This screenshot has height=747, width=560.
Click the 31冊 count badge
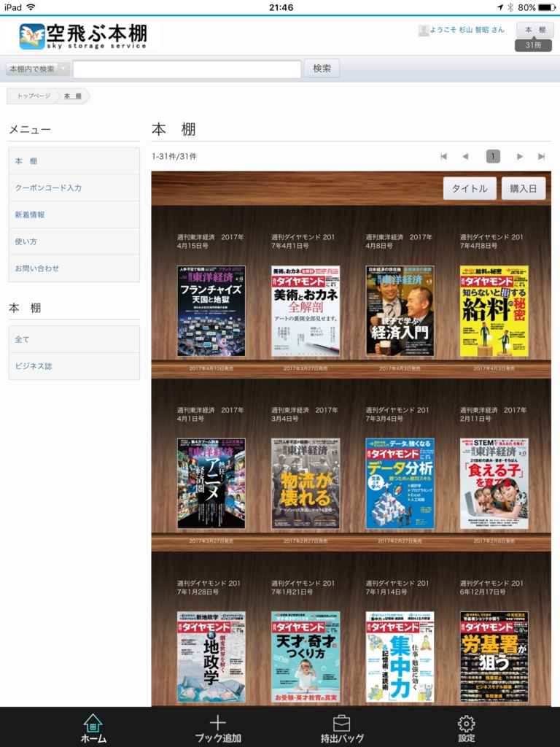(533, 45)
